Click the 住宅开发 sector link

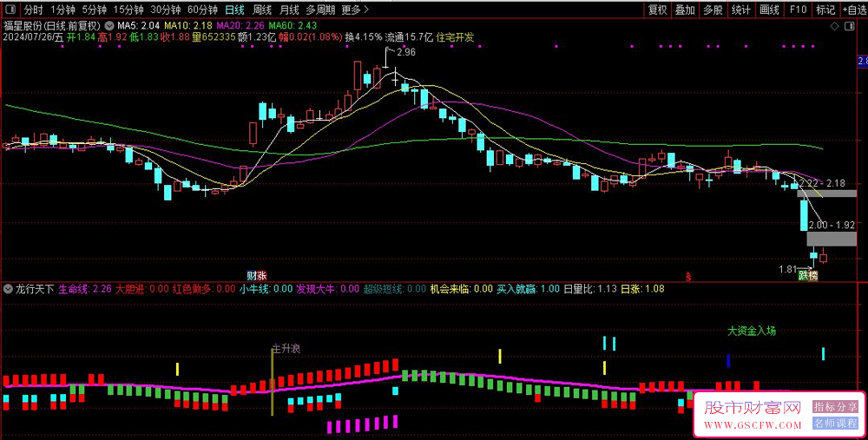pos(455,37)
